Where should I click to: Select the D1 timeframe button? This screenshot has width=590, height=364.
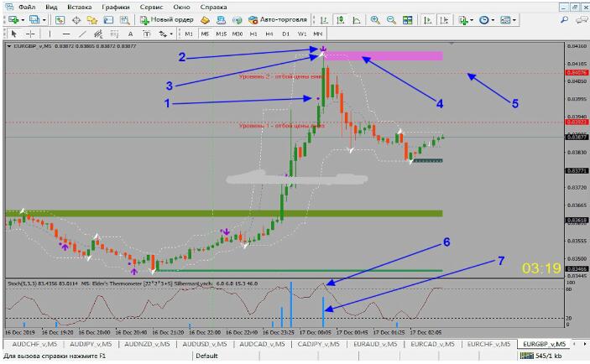(x=285, y=34)
